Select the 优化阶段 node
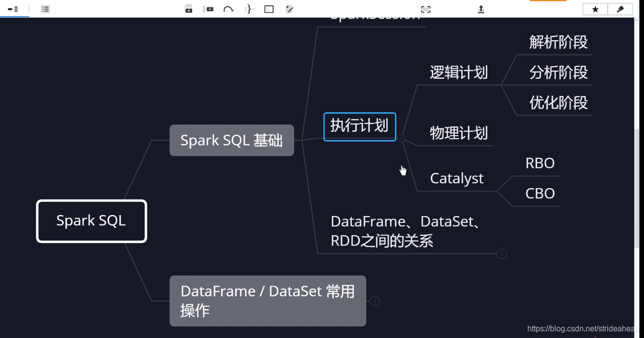The width and height of the screenshot is (644, 338). 558,103
